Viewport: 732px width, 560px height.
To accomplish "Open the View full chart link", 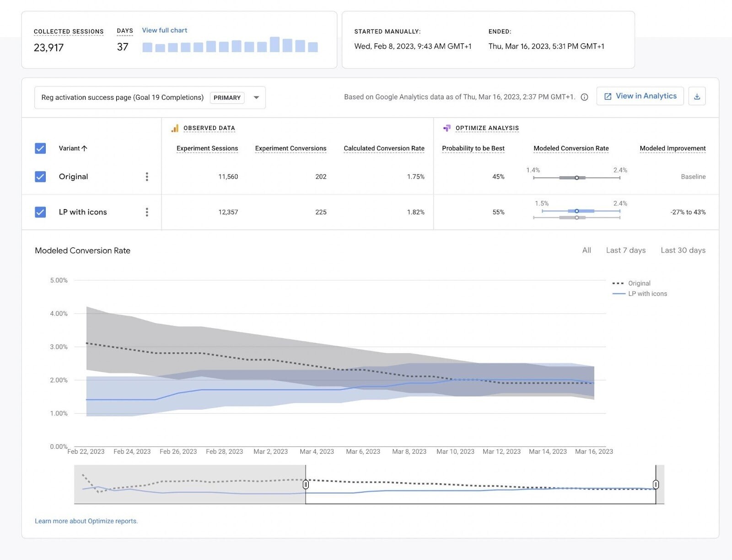I will (164, 30).
